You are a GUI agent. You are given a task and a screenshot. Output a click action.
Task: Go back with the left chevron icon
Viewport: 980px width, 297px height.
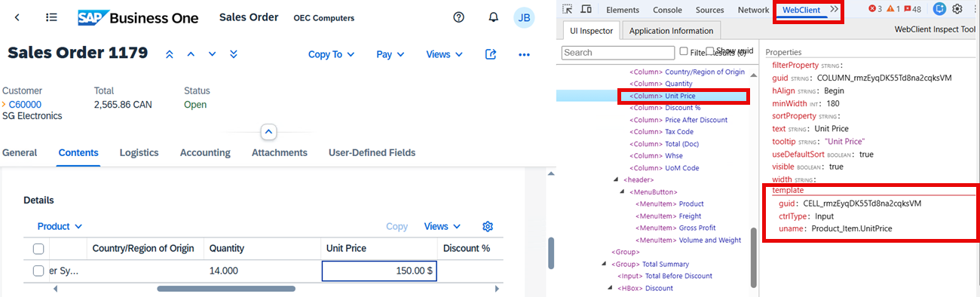pos(17,17)
